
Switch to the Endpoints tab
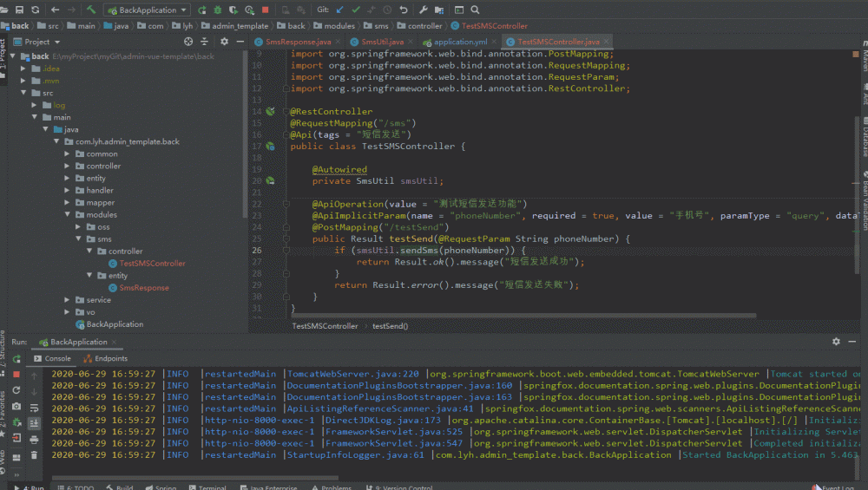pos(105,358)
